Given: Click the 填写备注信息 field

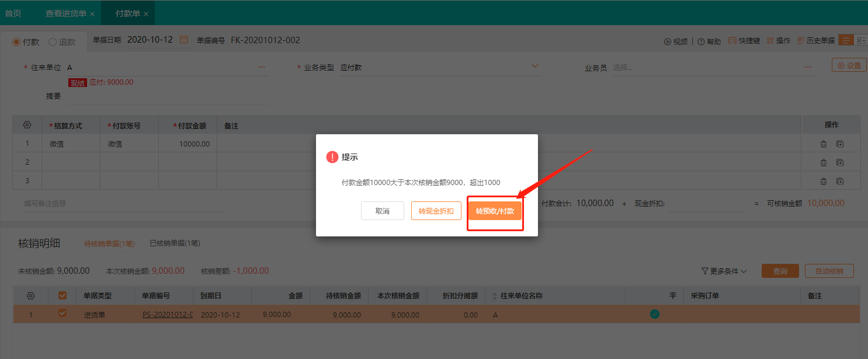Looking at the screenshot, I should (x=123, y=204).
